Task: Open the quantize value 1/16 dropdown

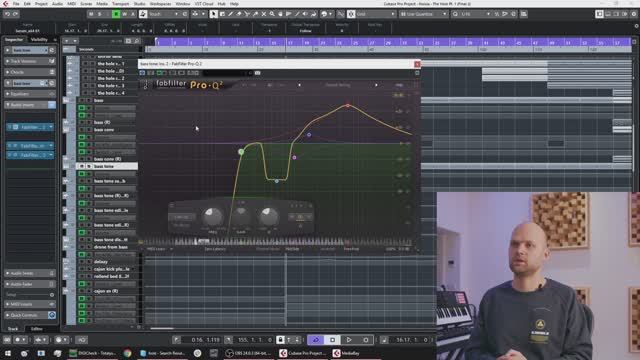Action: click(x=476, y=14)
